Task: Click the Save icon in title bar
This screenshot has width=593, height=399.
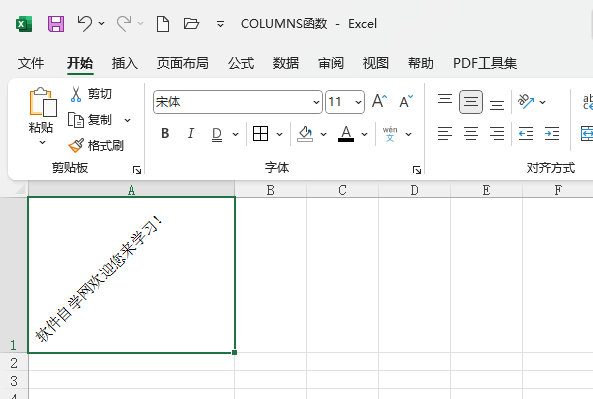Action: point(56,24)
